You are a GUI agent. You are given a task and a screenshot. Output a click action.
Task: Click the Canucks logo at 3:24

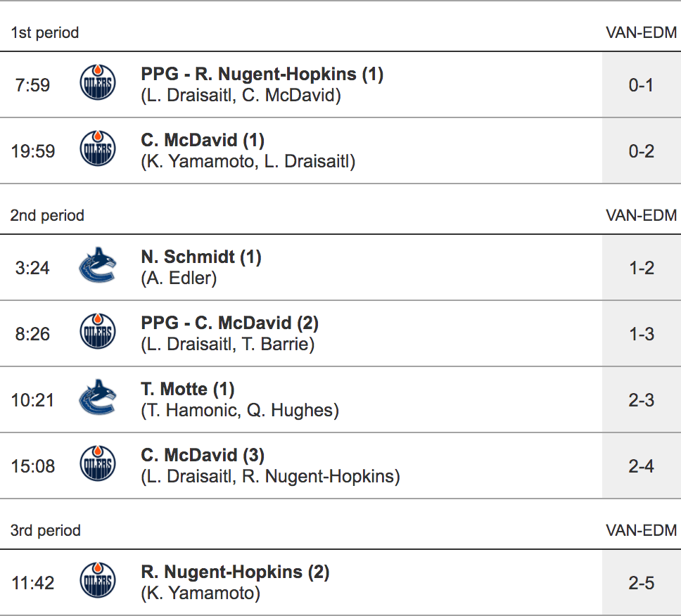pos(97,267)
